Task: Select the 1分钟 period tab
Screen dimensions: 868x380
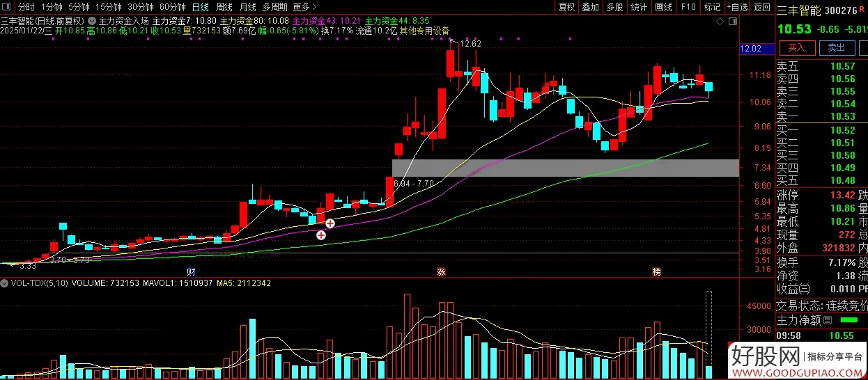Action: coord(52,7)
